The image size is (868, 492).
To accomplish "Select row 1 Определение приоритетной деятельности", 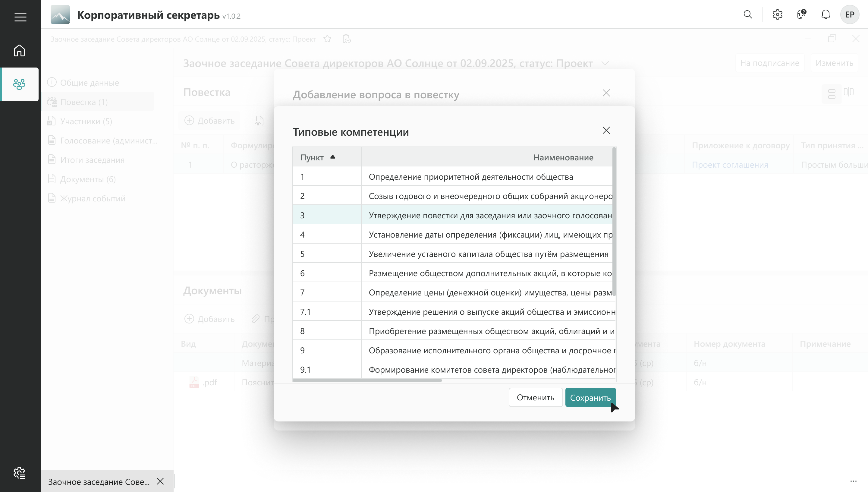I will pyautogui.click(x=471, y=177).
